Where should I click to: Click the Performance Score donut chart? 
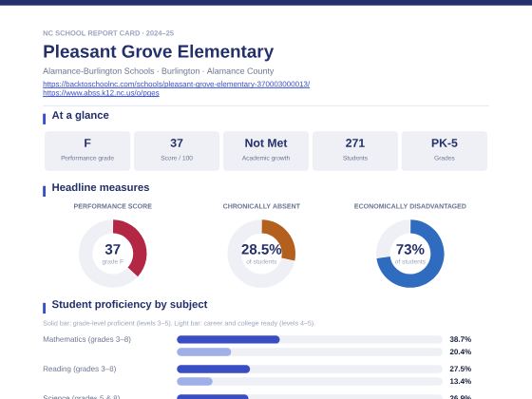[113, 254]
